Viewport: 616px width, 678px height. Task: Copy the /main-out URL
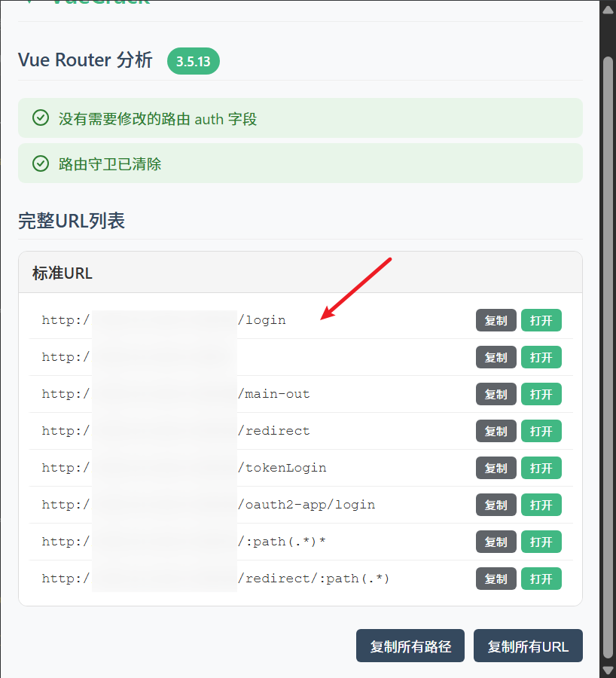[x=496, y=394]
